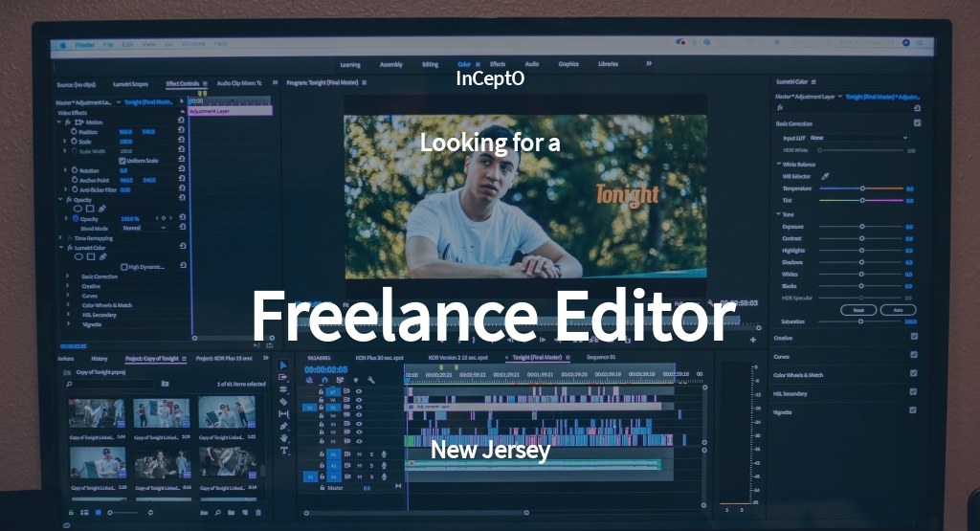Open the Blend Mode dropdown
The image size is (980, 531).
pyautogui.click(x=144, y=228)
